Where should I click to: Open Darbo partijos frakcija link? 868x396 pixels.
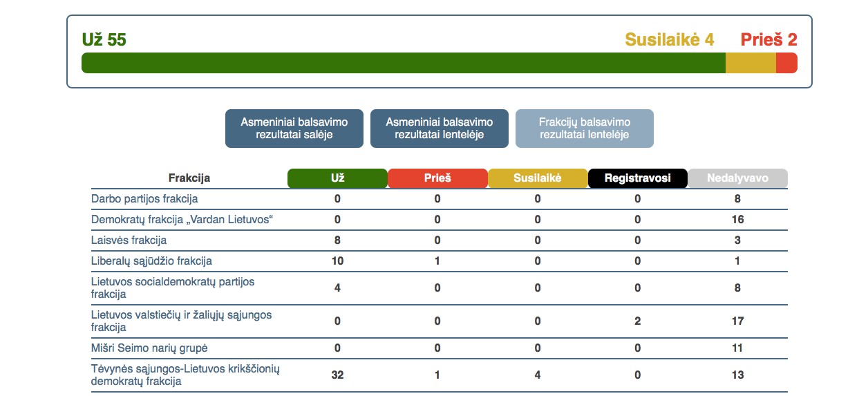(x=144, y=199)
